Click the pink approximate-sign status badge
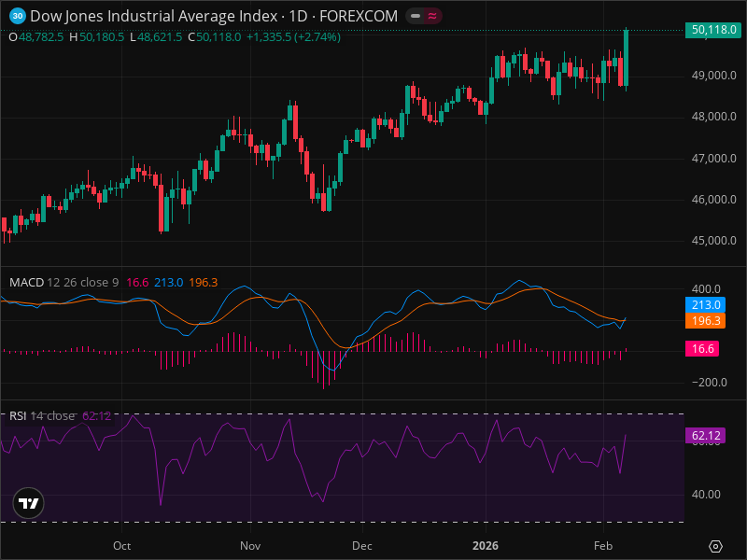Image resolution: width=747 pixels, height=560 pixels. pyautogui.click(x=432, y=16)
